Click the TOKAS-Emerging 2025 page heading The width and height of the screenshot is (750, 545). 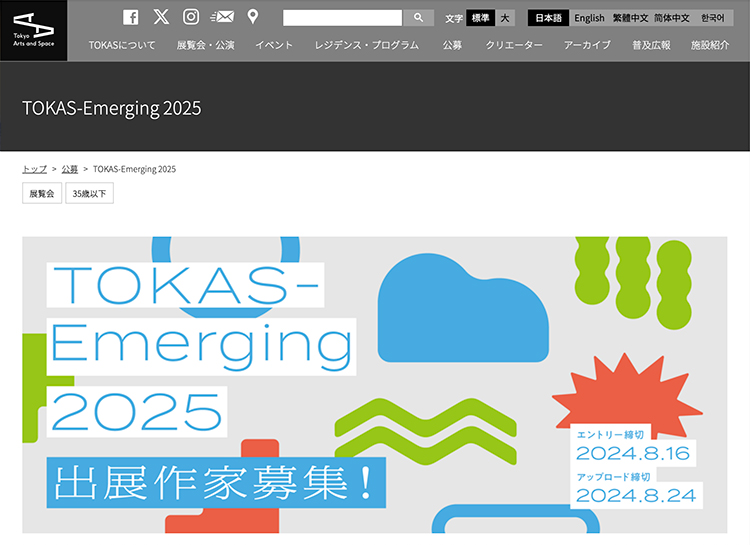point(112,108)
